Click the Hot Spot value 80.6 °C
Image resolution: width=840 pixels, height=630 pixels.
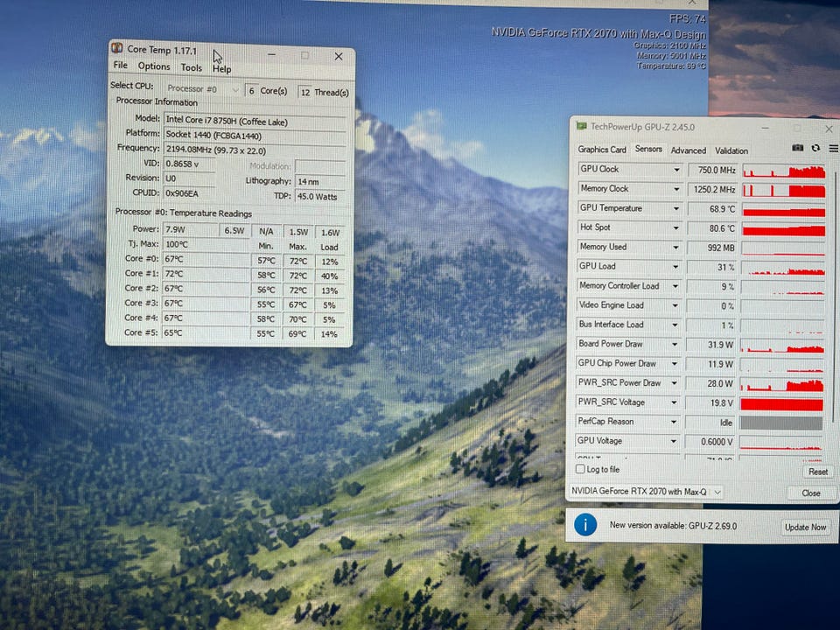tap(712, 228)
